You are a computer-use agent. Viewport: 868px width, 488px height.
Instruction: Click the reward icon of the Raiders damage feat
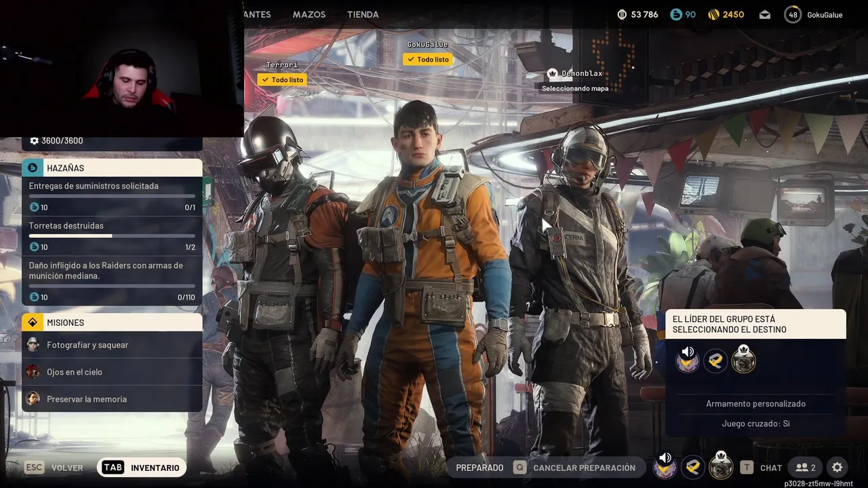tap(34, 298)
